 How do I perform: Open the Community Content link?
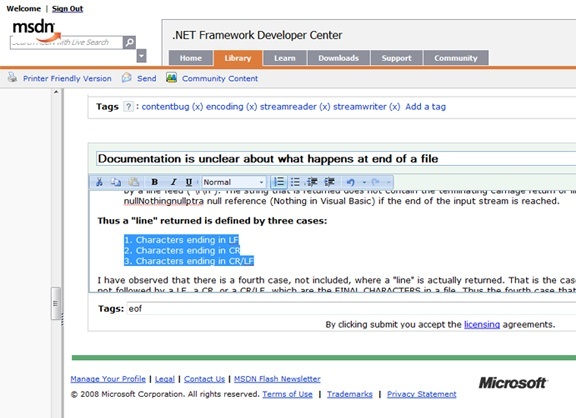(220, 79)
